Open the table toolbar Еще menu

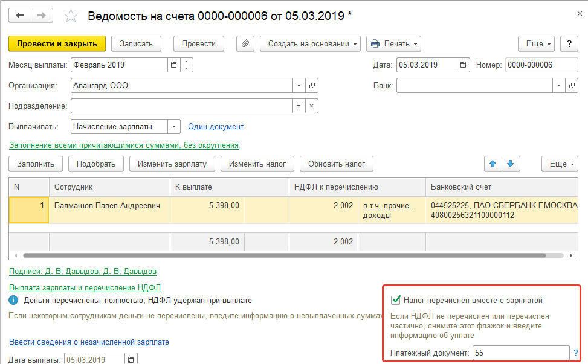coord(560,164)
